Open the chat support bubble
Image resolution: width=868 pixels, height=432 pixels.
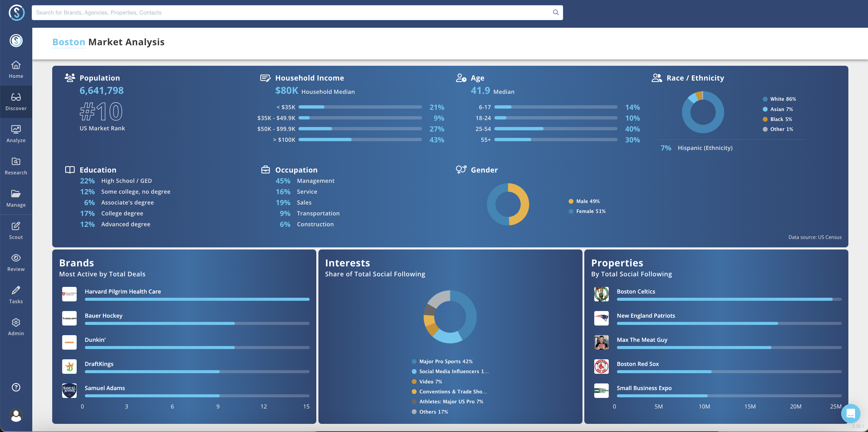coord(850,413)
